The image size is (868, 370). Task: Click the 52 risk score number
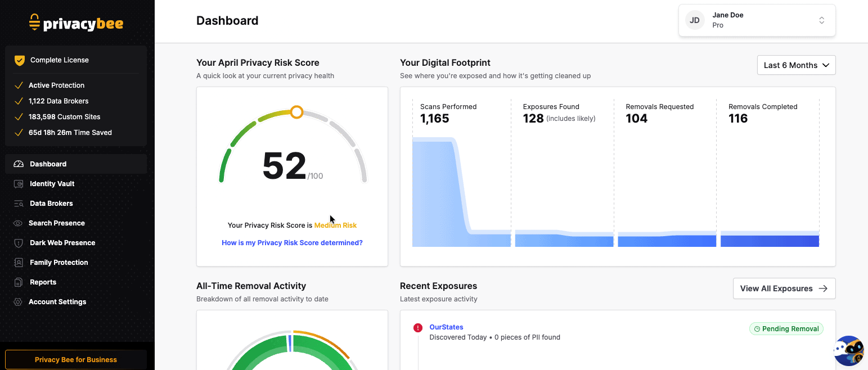pyautogui.click(x=284, y=166)
